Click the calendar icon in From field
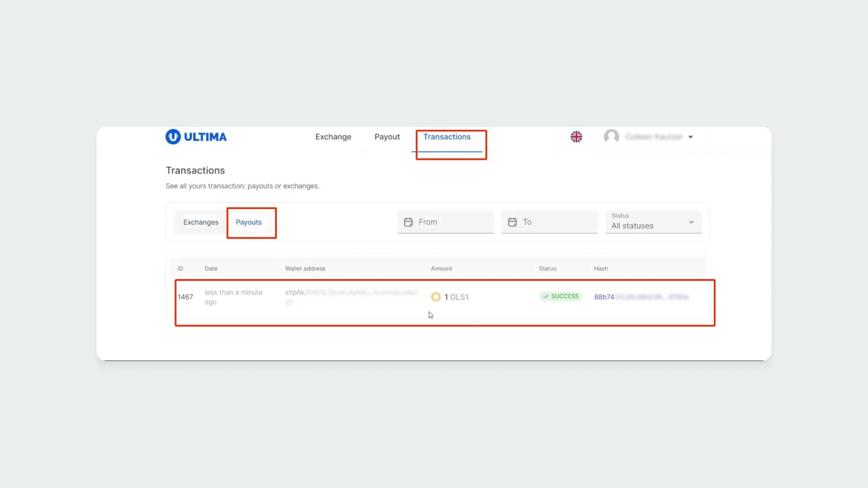This screenshot has width=868, height=488. click(x=408, y=222)
